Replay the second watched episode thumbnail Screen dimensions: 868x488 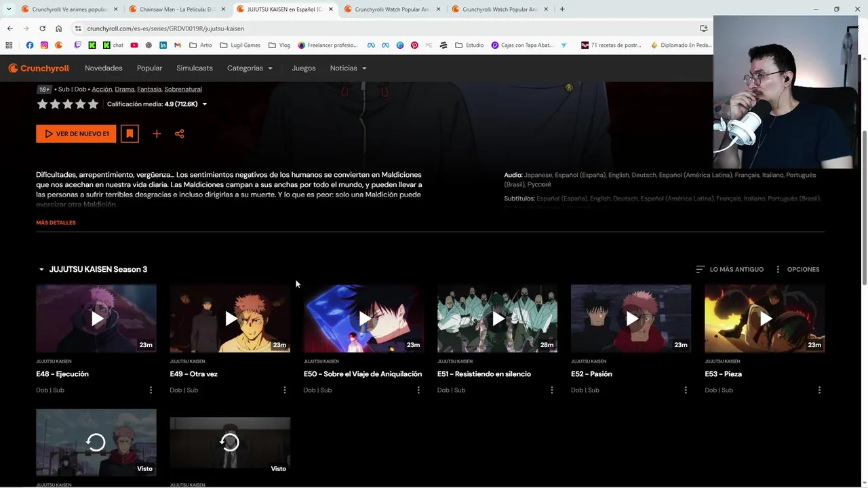point(230,443)
